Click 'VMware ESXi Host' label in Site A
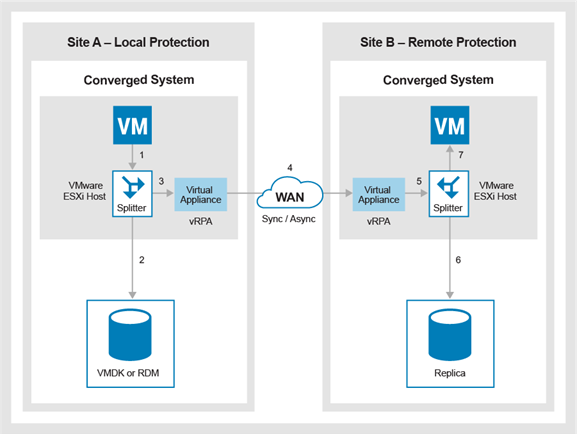577x434 pixels. click(x=85, y=191)
